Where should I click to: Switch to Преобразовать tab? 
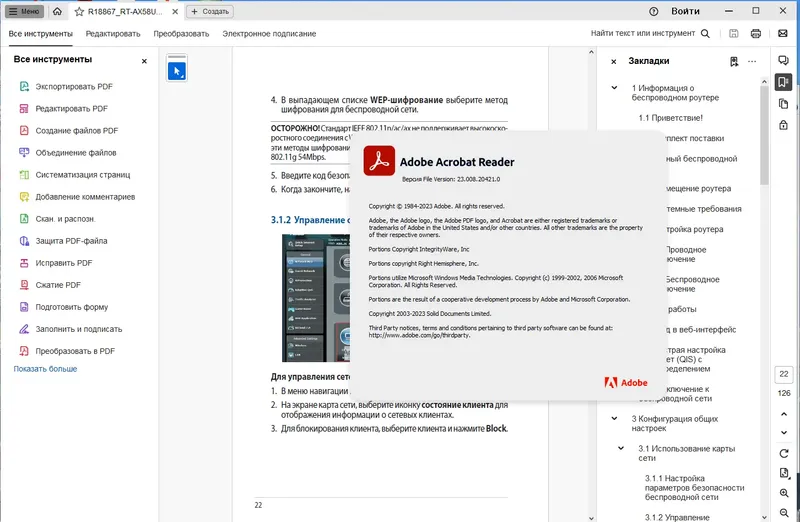[x=181, y=34]
